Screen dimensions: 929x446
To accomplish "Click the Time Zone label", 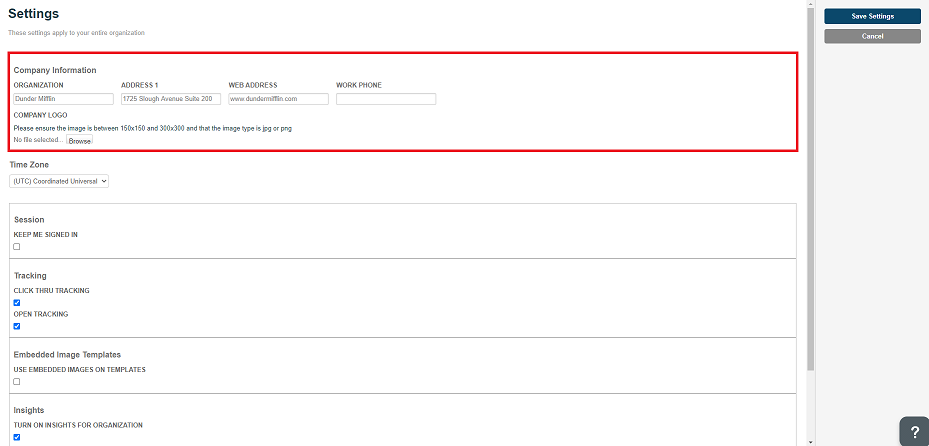I will pos(29,165).
